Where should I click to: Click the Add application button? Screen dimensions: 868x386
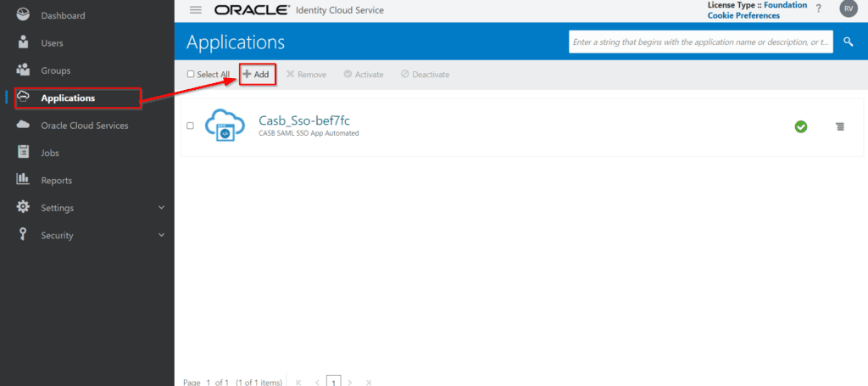coord(257,75)
